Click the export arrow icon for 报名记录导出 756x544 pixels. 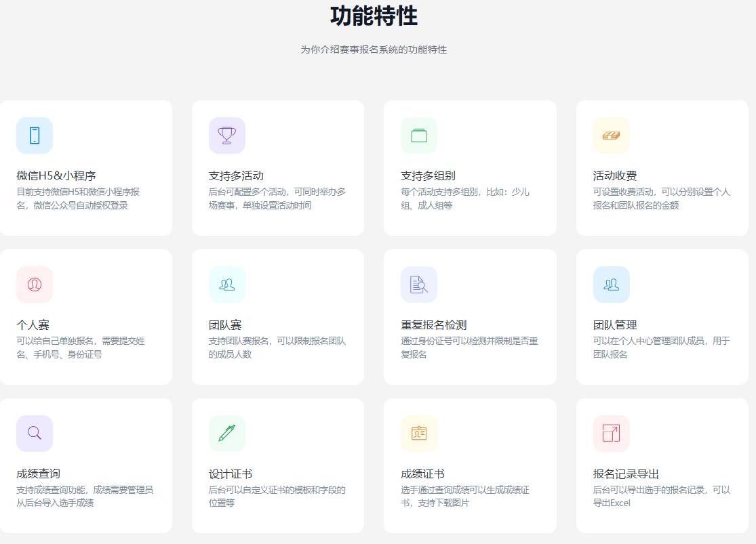(x=612, y=433)
